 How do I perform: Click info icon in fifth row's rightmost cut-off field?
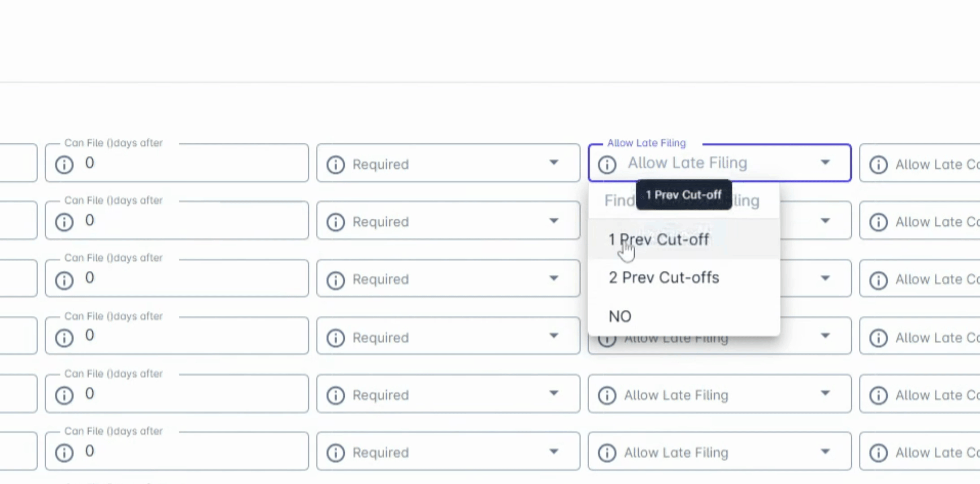click(x=878, y=395)
